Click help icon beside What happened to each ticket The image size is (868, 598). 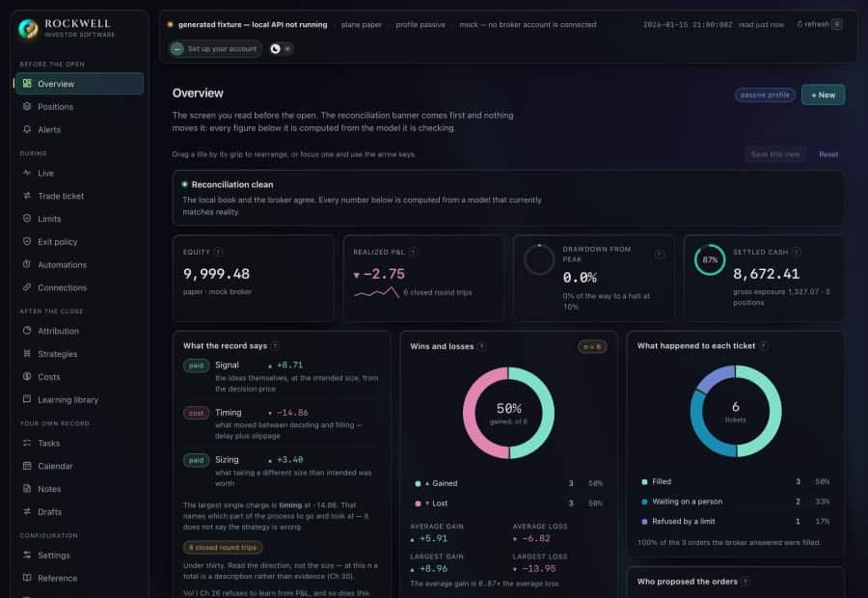point(764,346)
